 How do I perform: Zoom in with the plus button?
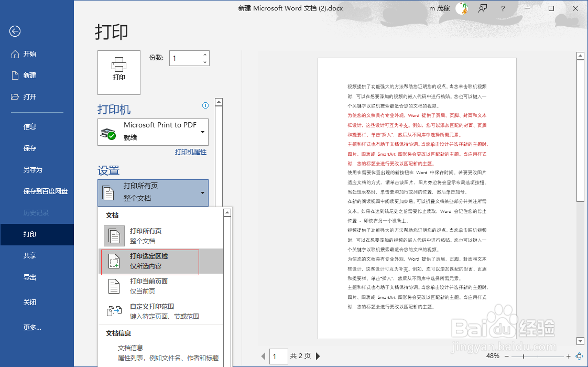(x=569, y=356)
